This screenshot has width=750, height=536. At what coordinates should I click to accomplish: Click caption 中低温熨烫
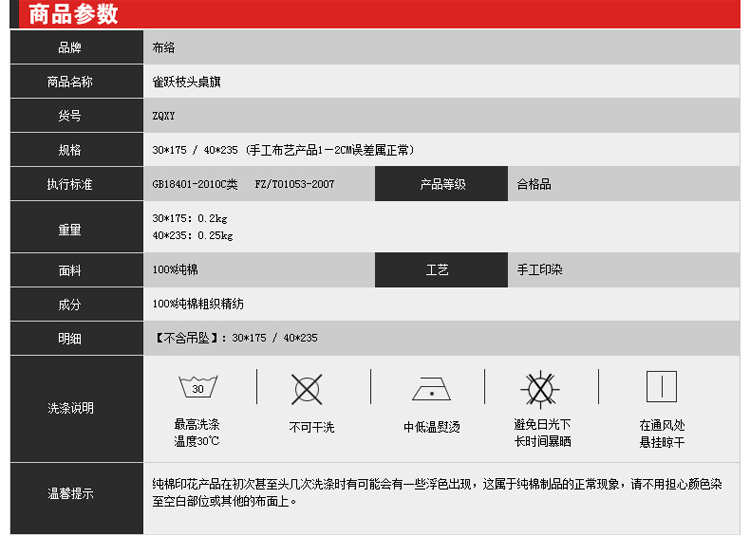pyautogui.click(x=431, y=427)
